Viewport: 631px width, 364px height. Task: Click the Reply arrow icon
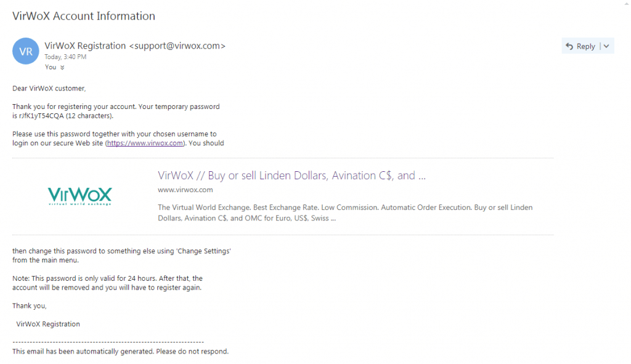click(x=569, y=46)
